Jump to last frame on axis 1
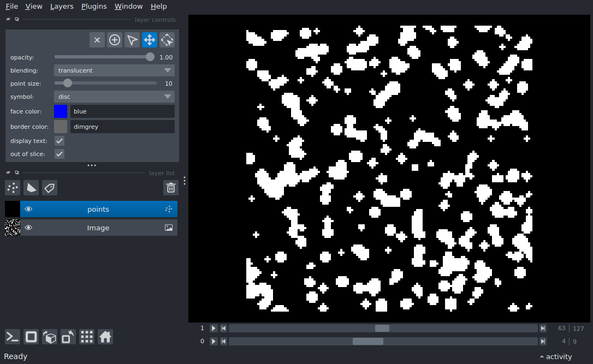593x364 pixels. click(x=543, y=329)
